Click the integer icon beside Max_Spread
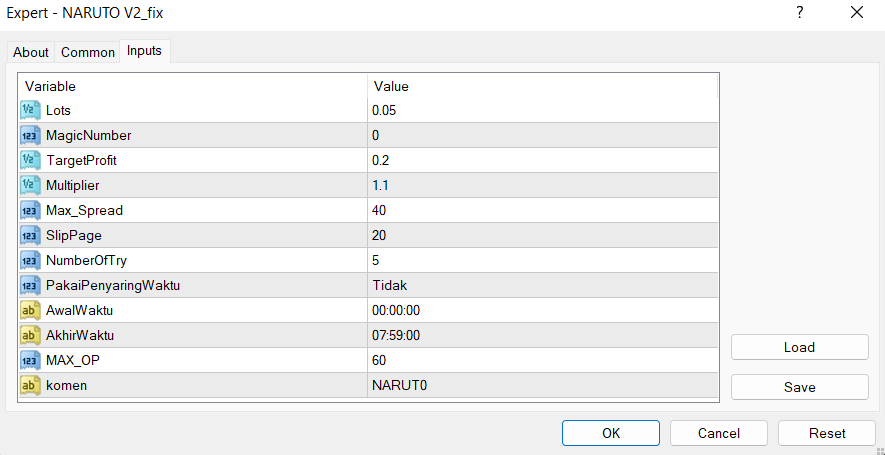Screen dimensions: 885x455 pyautogui.click(x=30, y=210)
